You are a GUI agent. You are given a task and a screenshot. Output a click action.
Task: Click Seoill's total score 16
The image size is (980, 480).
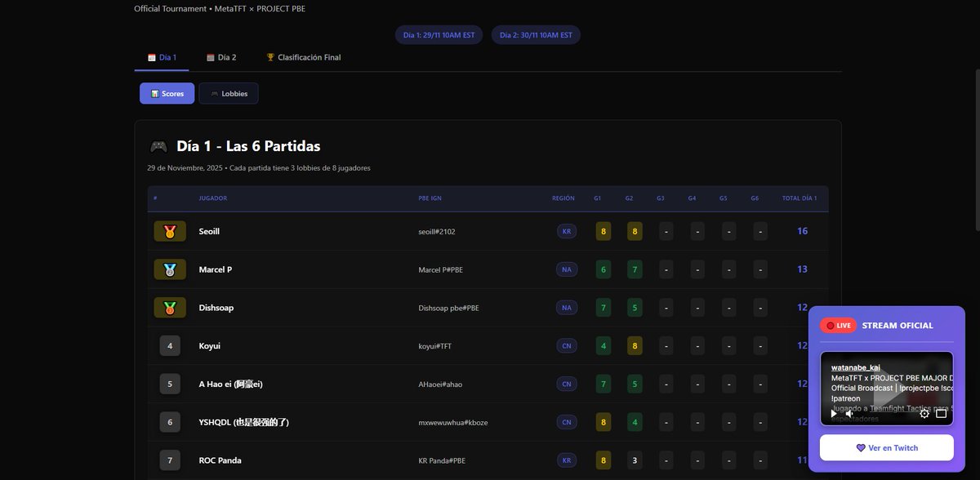pyautogui.click(x=802, y=231)
